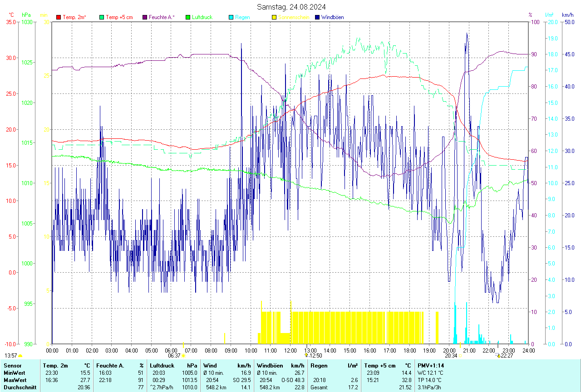Click the sunset icon beside 20:34
Viewport: 581px width, 392px height.
460,356
